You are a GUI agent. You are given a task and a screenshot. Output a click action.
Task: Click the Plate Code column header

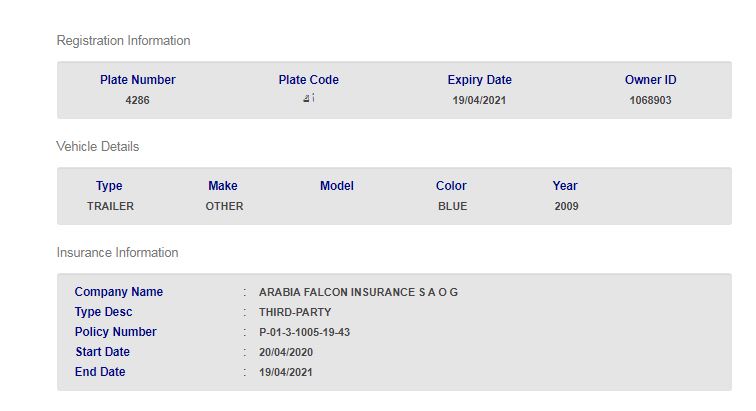pyautogui.click(x=309, y=80)
